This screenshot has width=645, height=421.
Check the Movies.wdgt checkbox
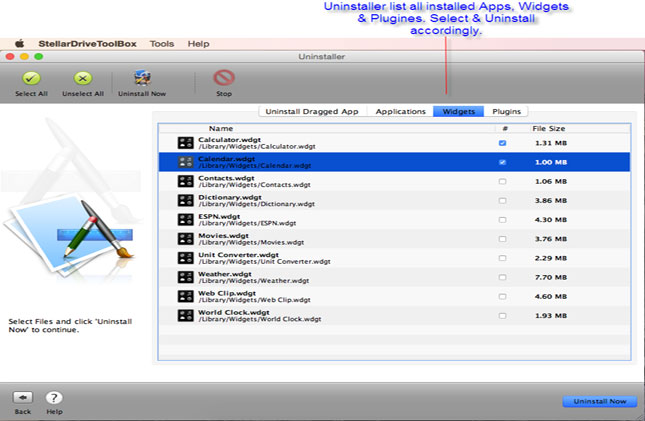(502, 239)
